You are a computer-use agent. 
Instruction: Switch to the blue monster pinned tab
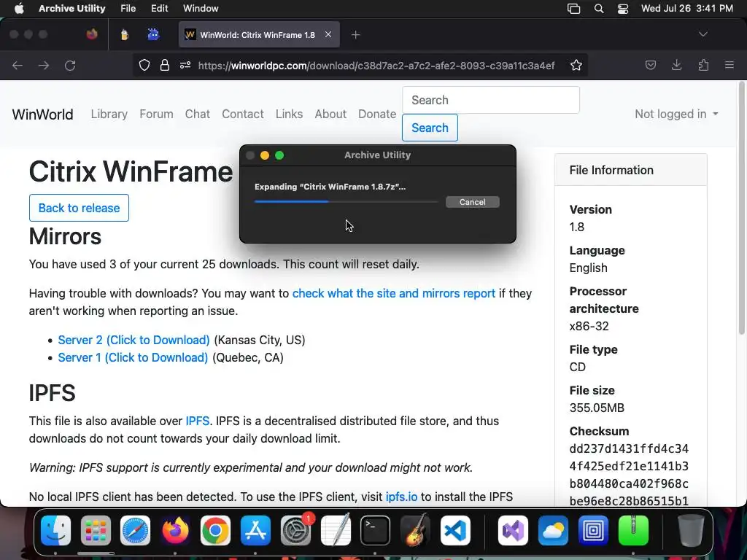153,34
